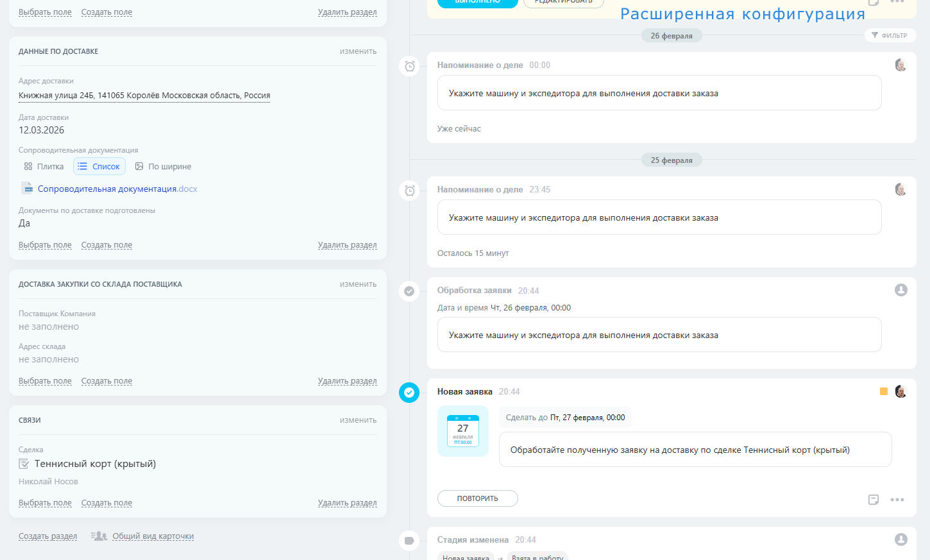Click the ПОВТОРИТЬ button

478,498
